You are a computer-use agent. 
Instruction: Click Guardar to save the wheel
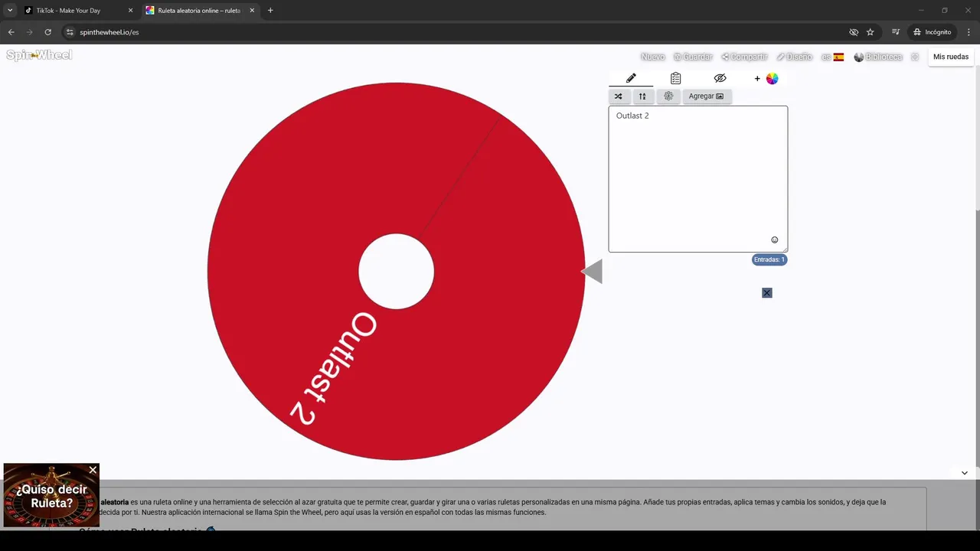tap(693, 57)
